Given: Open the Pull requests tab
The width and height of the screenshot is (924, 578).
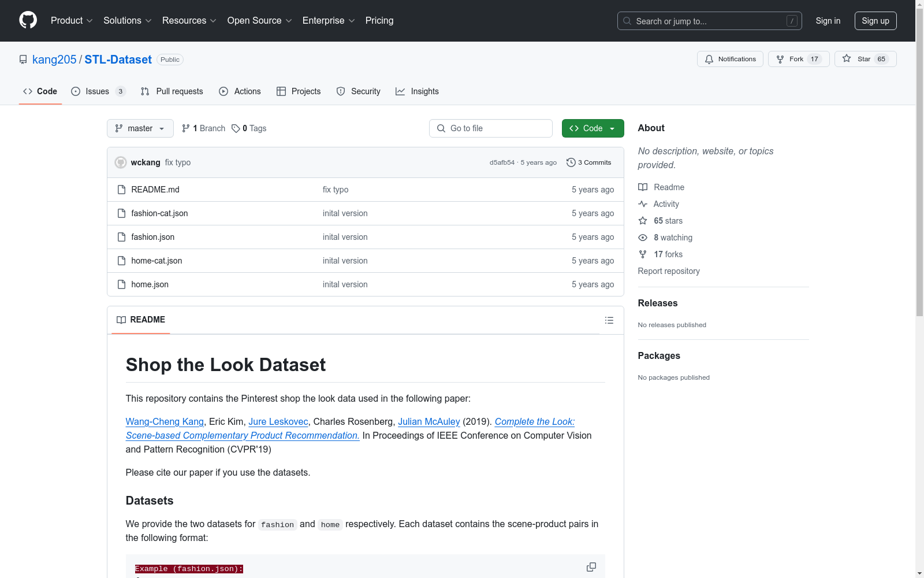Looking at the screenshot, I should [172, 91].
